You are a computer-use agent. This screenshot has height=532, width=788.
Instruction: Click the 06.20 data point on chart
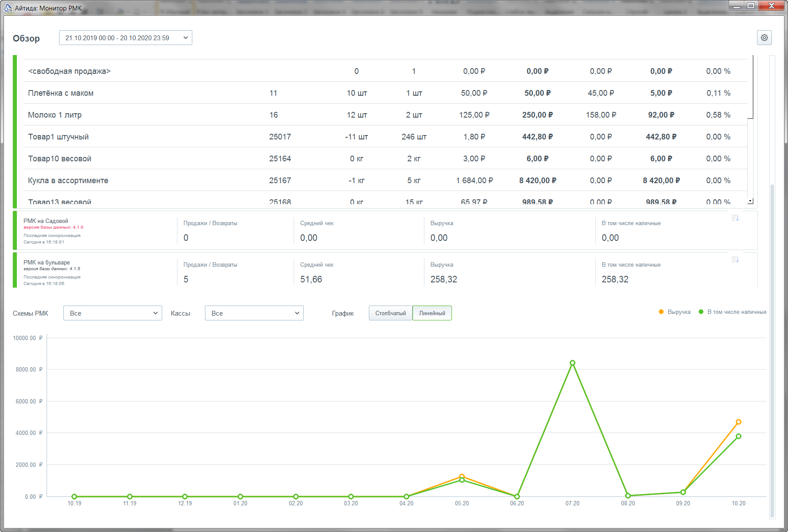pyautogui.click(x=517, y=497)
